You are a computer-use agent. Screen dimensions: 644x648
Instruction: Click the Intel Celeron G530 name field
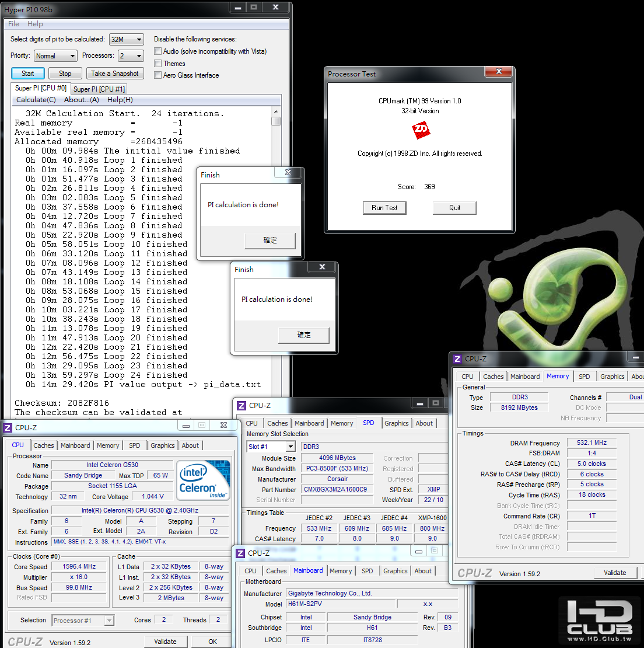point(112,465)
